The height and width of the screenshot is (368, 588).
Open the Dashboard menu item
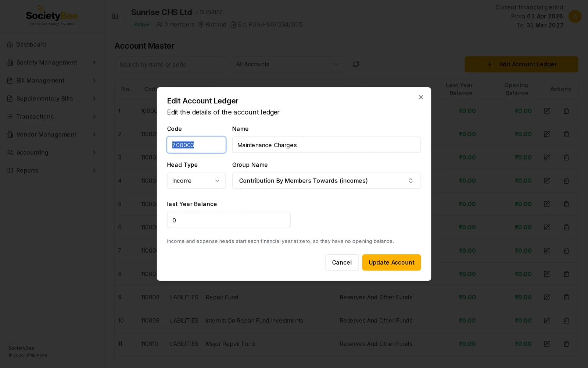point(51,45)
